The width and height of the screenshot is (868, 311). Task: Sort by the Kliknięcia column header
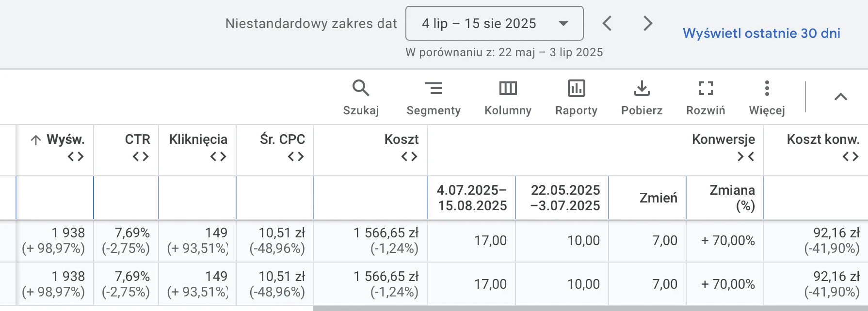click(198, 140)
